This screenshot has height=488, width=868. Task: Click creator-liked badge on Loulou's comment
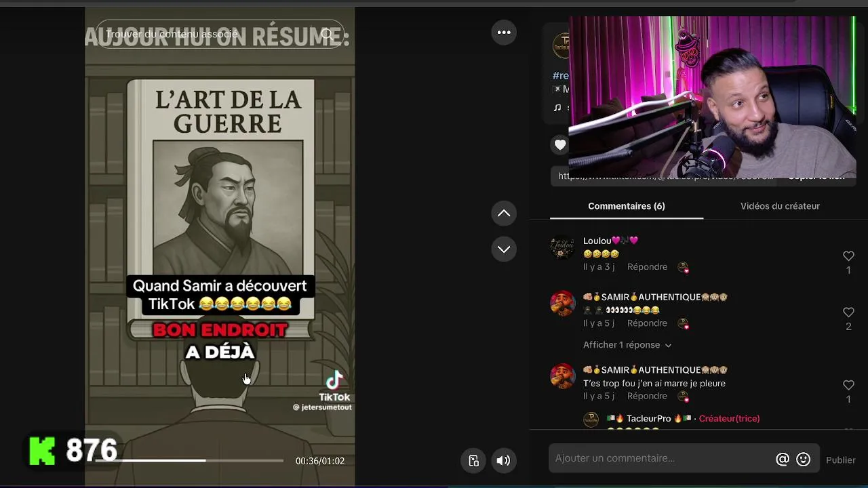click(x=683, y=267)
